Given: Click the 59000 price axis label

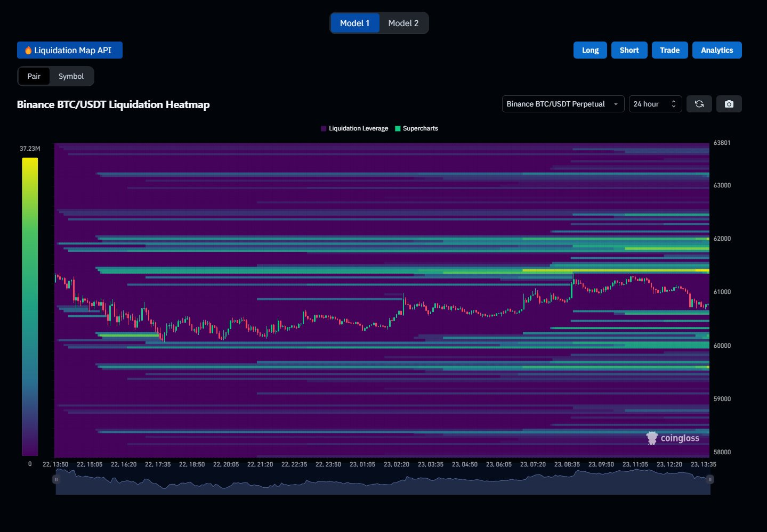Looking at the screenshot, I should coord(722,399).
